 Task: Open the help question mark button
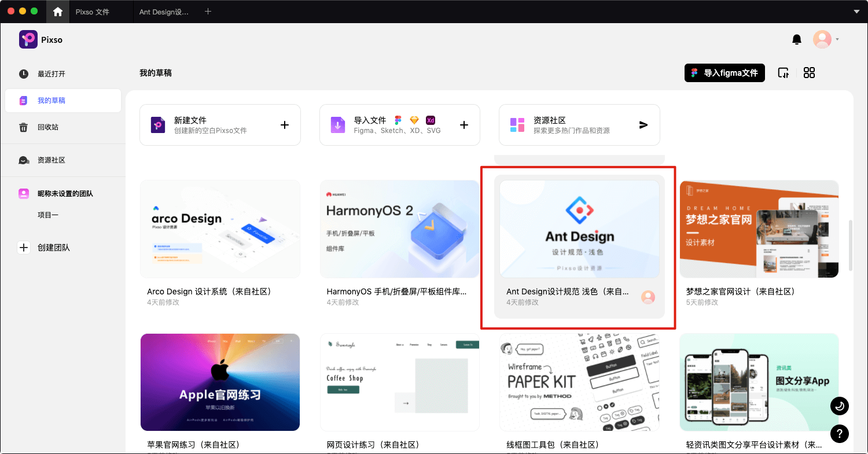[x=839, y=433]
